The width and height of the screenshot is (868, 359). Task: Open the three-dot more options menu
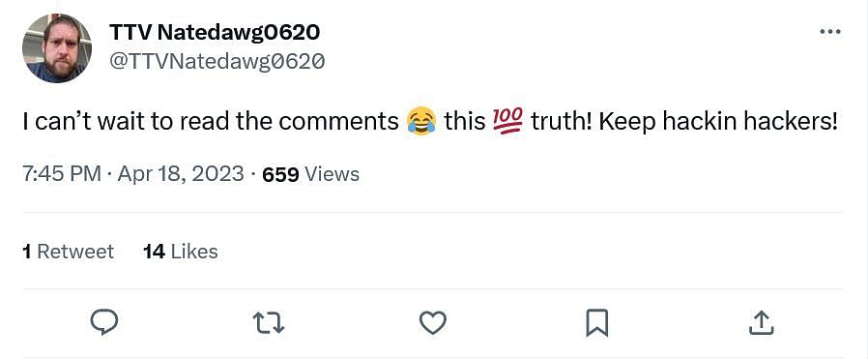(829, 32)
